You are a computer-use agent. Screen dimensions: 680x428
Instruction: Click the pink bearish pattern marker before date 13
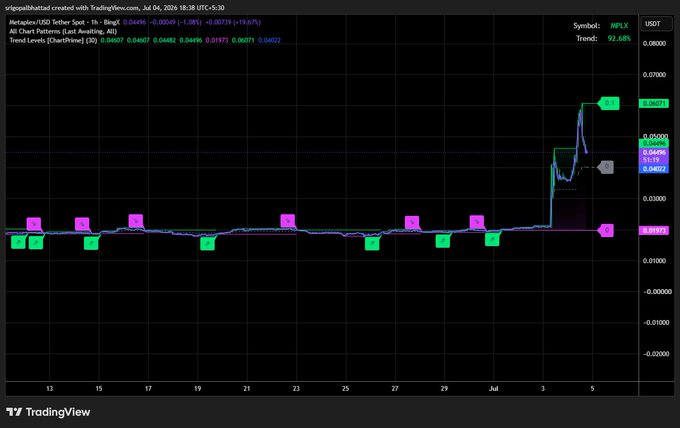pyautogui.click(x=34, y=224)
